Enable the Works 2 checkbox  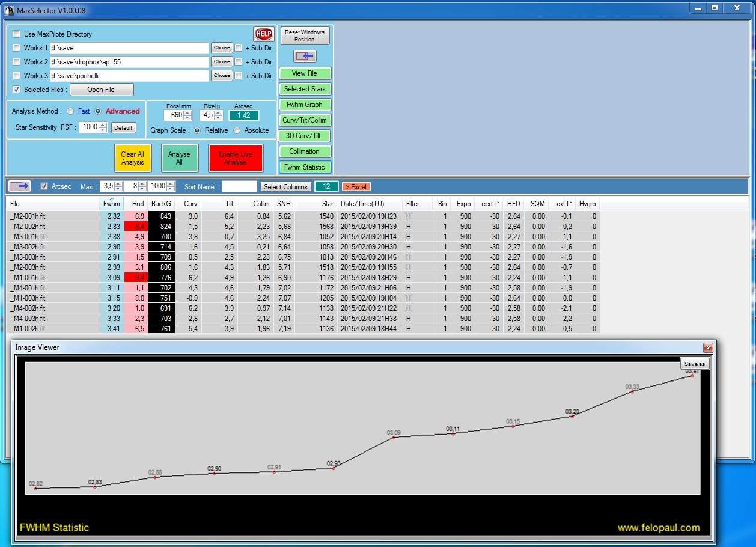17,61
